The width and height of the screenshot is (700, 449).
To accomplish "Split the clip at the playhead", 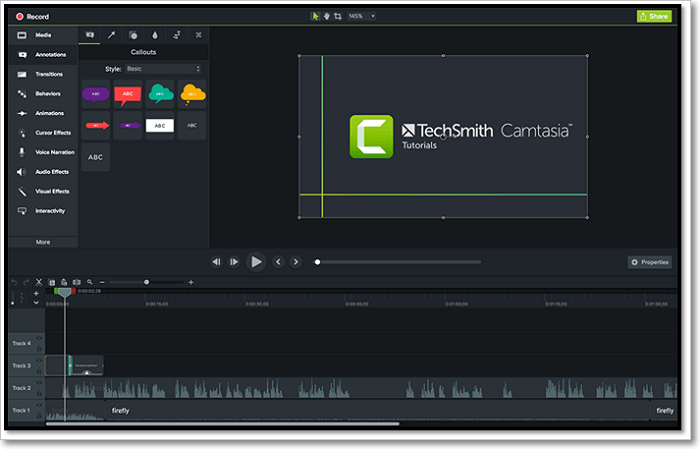I will [77, 282].
